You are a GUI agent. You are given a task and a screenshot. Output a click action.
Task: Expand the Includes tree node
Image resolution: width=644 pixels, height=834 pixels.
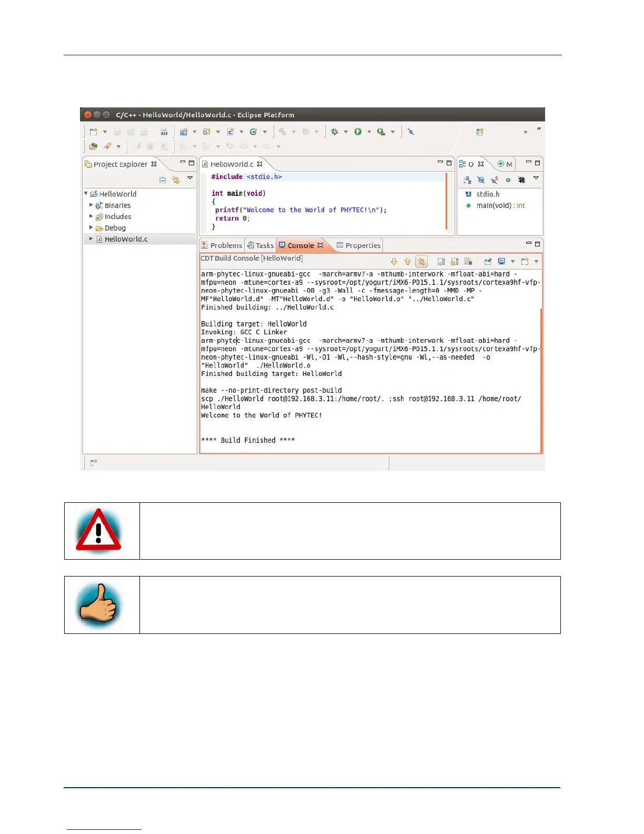[x=91, y=216]
